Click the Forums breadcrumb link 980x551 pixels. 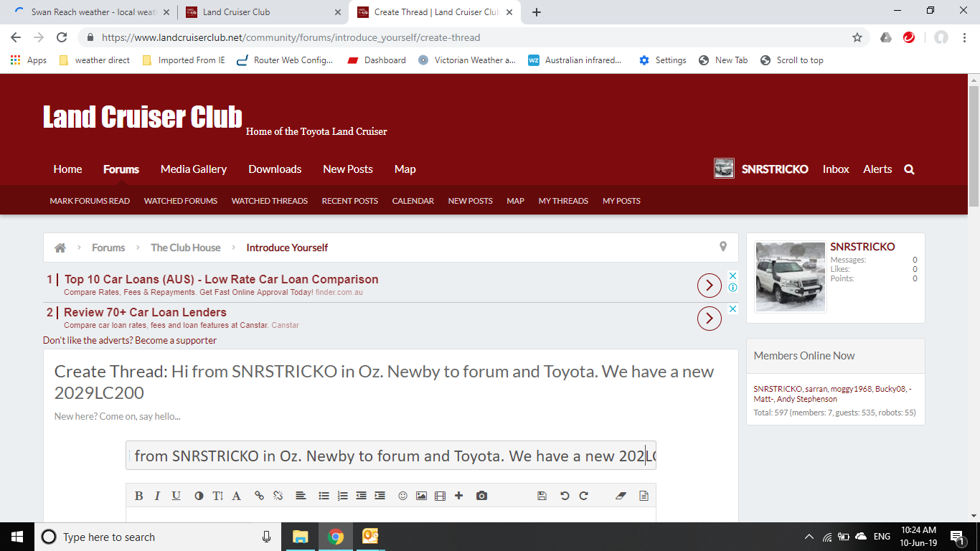click(x=108, y=248)
